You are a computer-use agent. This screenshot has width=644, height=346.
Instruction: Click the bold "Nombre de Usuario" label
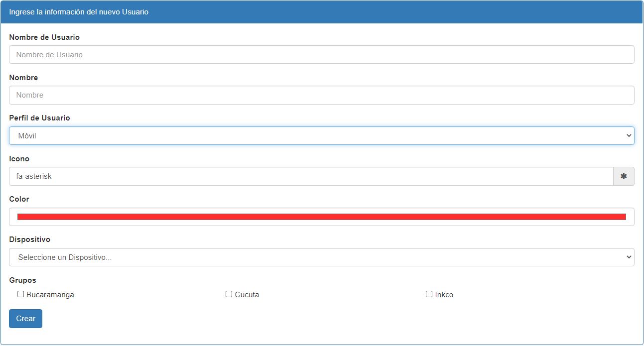[x=44, y=37]
